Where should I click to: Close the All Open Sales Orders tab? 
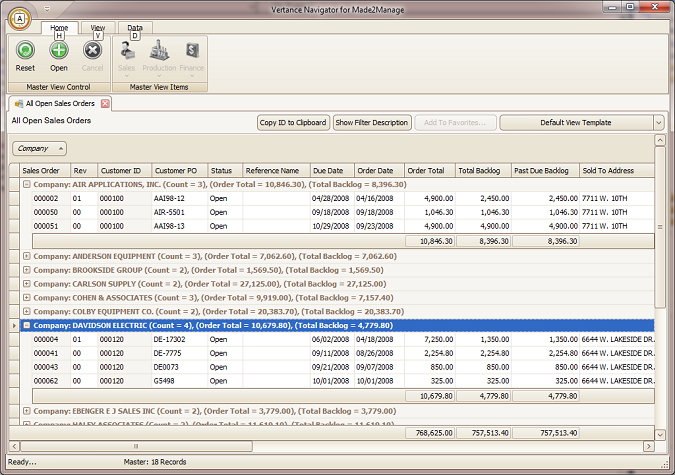[105, 103]
